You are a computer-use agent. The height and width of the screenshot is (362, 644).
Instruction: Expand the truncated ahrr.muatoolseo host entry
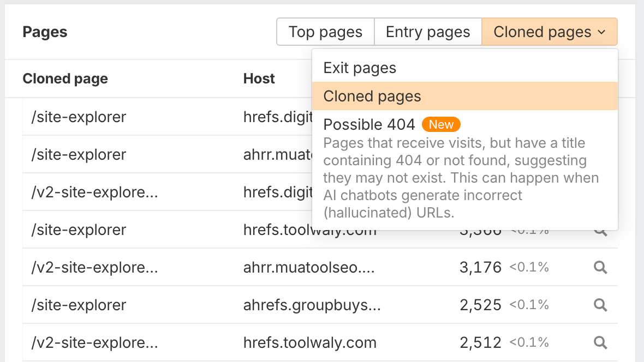point(308,267)
